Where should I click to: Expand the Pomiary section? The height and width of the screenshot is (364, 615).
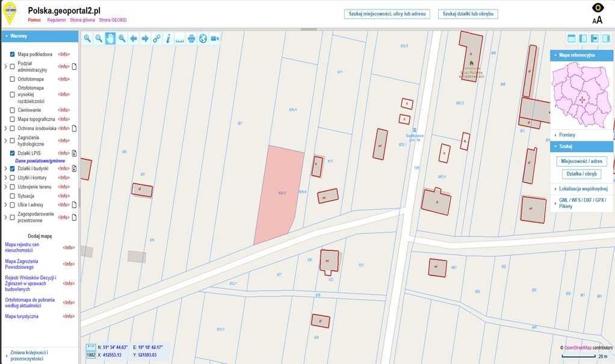pos(567,135)
